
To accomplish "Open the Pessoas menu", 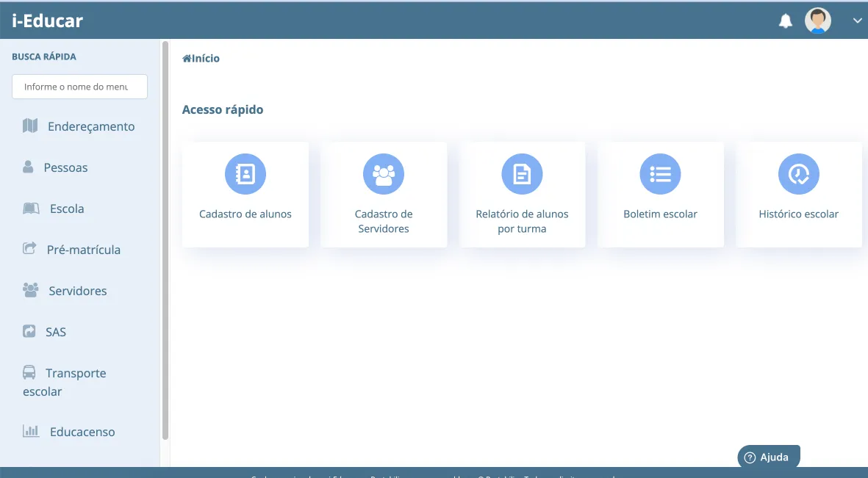I will tap(66, 167).
